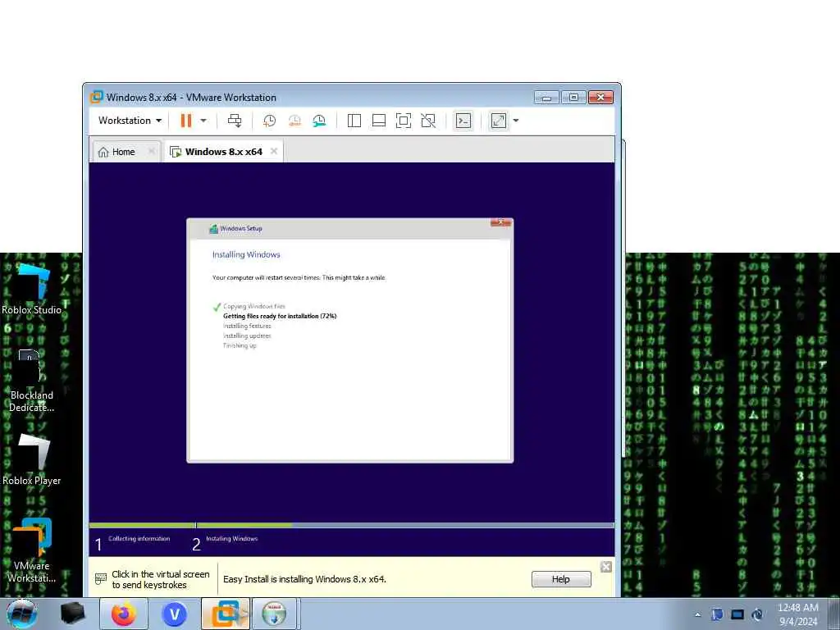Close the Windows 8.x x64 tab
Image resolution: width=840 pixels, height=630 pixels.
pyautogui.click(x=274, y=151)
